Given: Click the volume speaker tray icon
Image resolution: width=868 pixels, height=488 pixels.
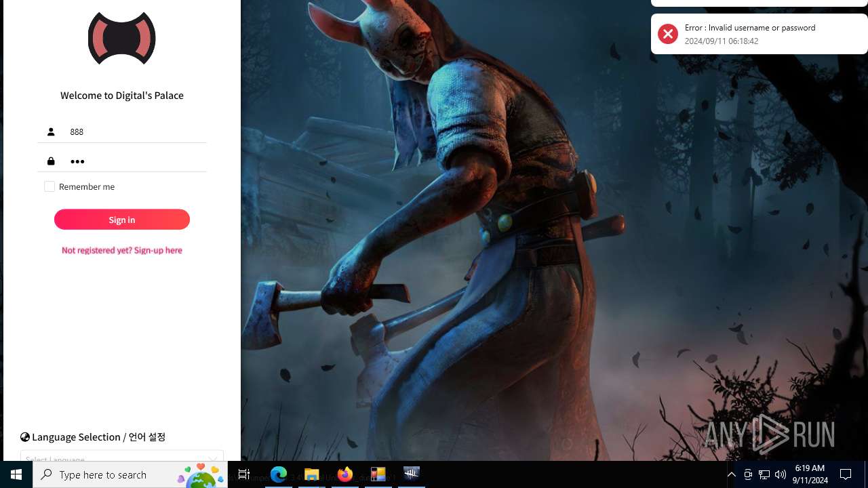Looking at the screenshot, I should (781, 474).
